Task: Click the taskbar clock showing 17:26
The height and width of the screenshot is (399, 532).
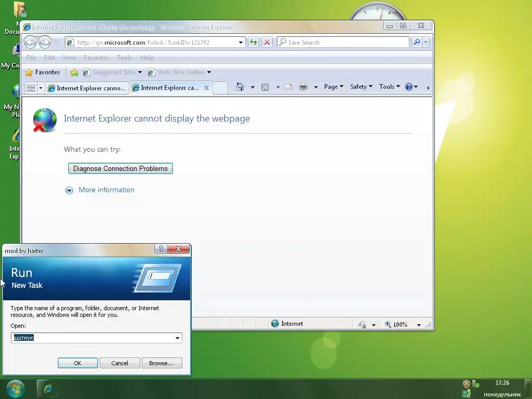Action: tap(502, 383)
